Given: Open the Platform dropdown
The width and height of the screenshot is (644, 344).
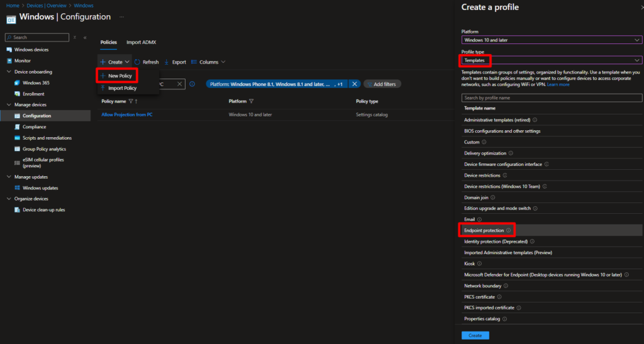Looking at the screenshot, I should [552, 40].
